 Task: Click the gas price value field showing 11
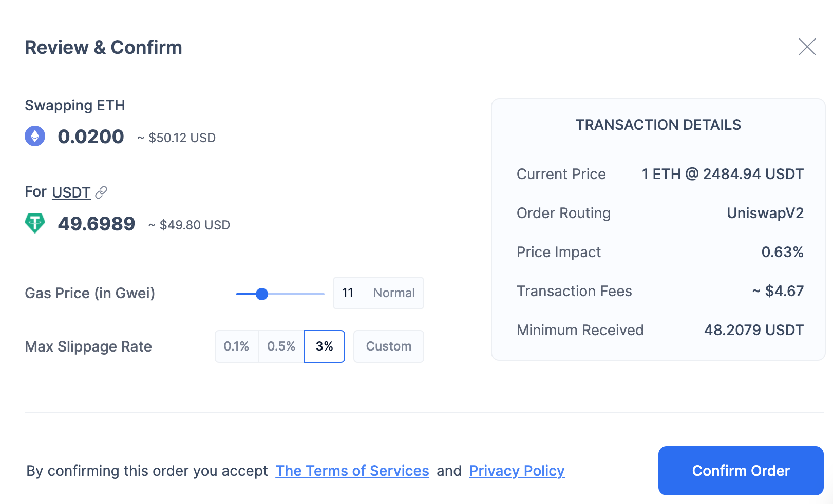348,293
